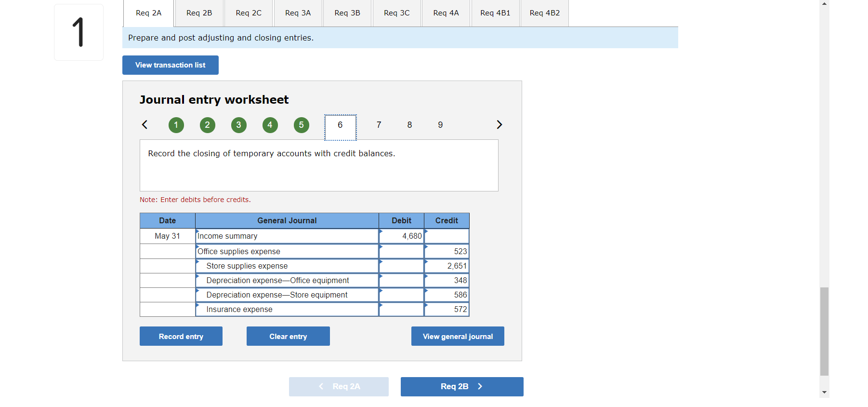Click the Record entry button

coord(181,336)
